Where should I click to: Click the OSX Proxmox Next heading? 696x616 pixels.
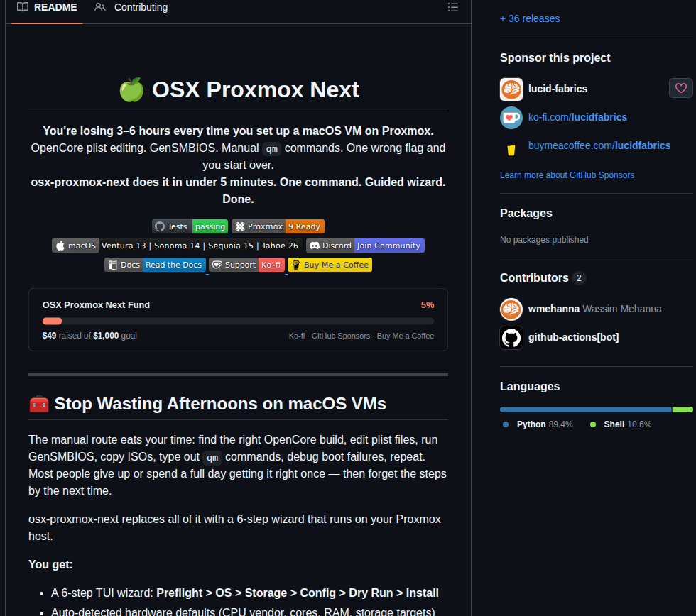pyautogui.click(x=255, y=89)
